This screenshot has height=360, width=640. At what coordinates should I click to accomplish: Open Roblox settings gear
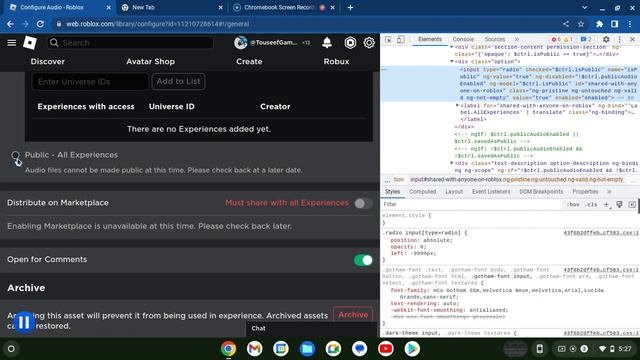(369, 42)
